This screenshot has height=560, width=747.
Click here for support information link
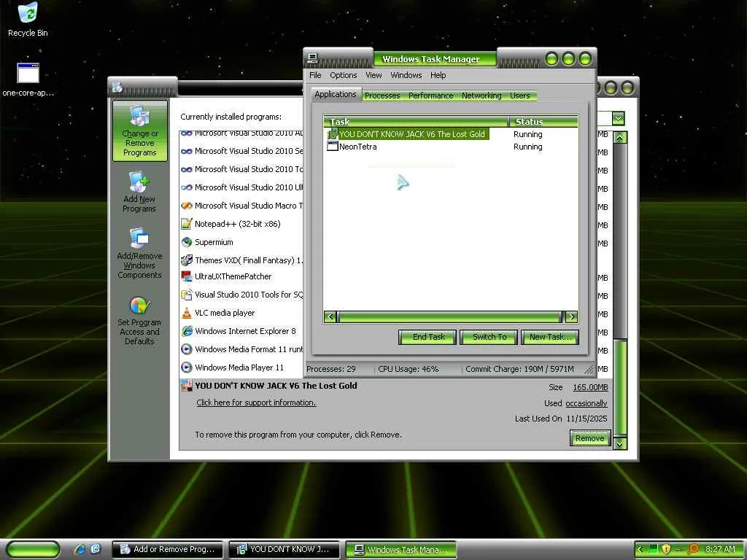tap(256, 402)
